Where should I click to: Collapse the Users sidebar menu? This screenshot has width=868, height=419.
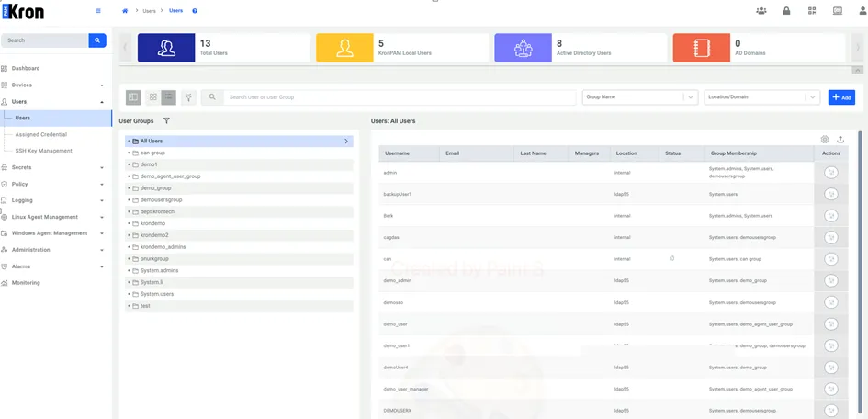point(102,102)
